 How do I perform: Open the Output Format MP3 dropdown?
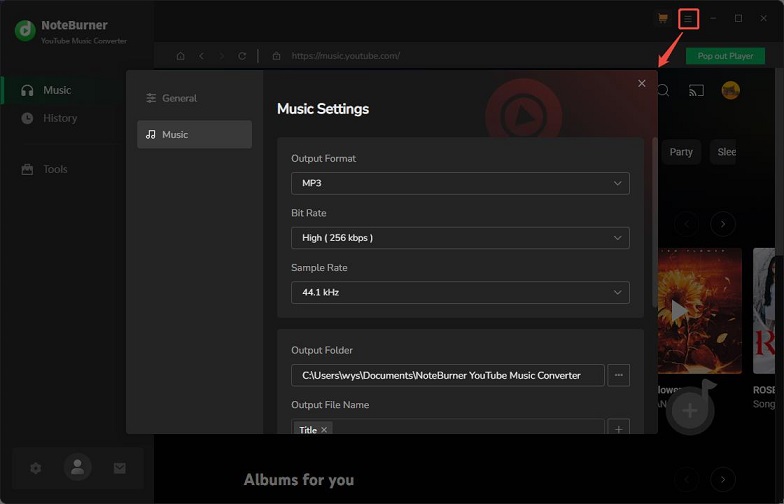click(460, 184)
